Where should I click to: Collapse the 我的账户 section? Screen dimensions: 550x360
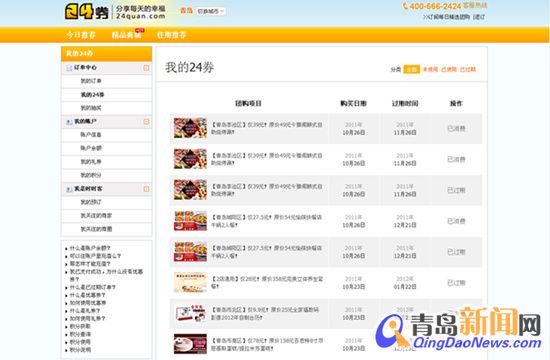tap(146, 122)
